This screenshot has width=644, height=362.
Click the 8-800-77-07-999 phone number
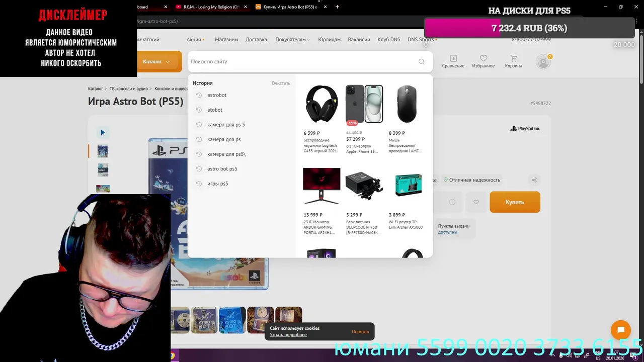(531, 40)
